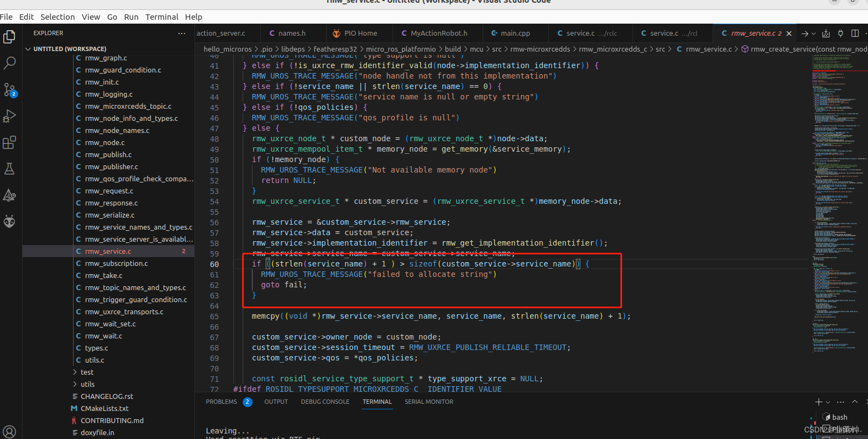Open the Help menu
Image resolution: width=868 pixels, height=439 pixels.
[x=193, y=17]
